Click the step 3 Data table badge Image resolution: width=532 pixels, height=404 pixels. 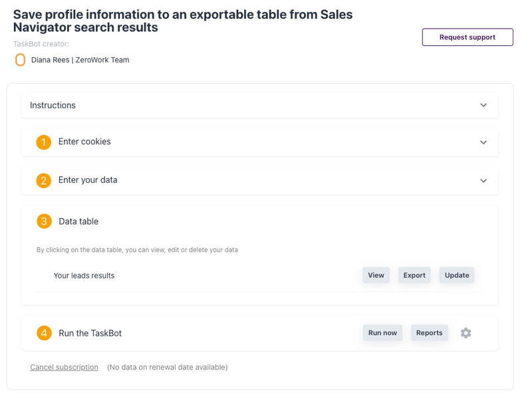point(43,221)
